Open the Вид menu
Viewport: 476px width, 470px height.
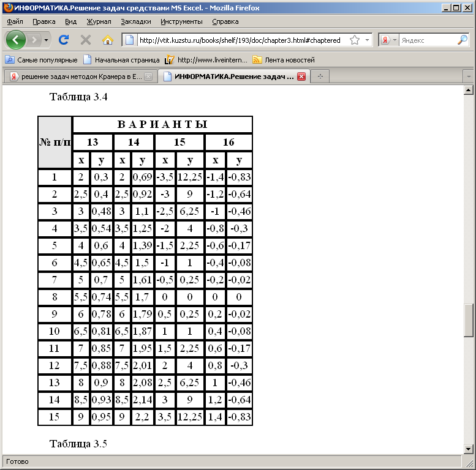click(70, 22)
